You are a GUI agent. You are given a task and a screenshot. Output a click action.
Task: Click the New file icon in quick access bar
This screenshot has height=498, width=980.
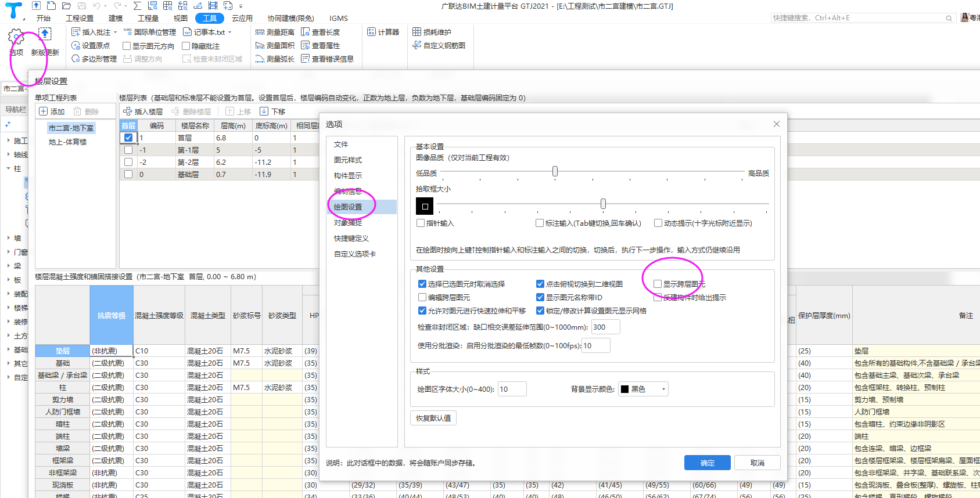tap(52, 6)
